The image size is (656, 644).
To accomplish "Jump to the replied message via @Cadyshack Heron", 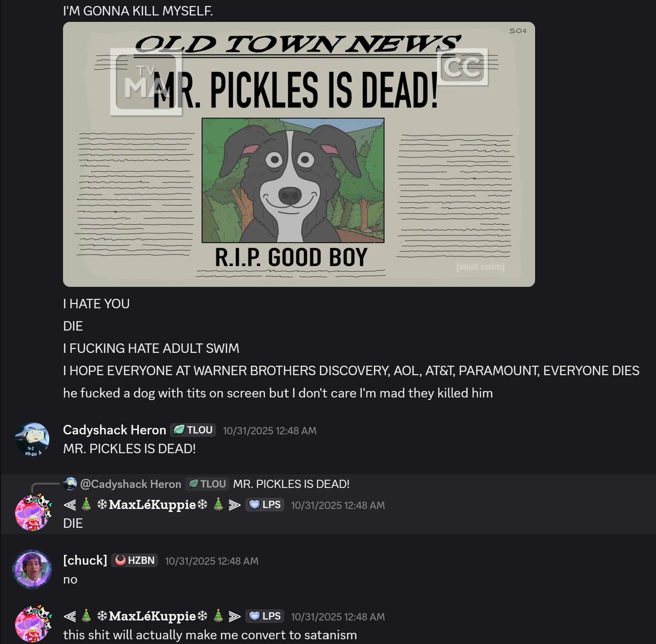I will pos(131,484).
